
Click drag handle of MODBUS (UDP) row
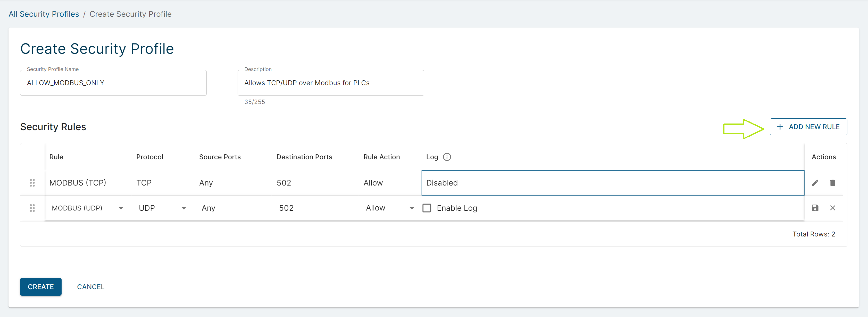pos(32,208)
